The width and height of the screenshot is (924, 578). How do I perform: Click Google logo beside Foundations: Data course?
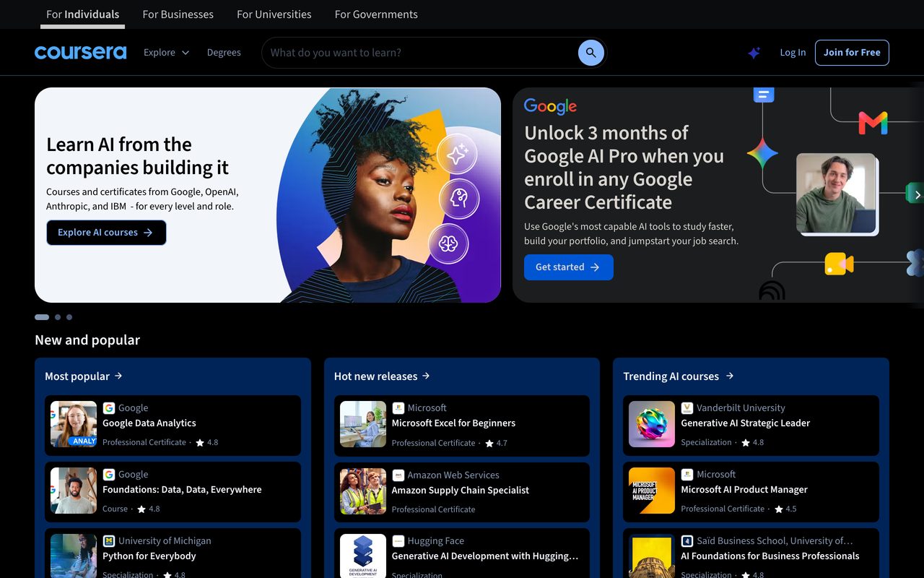(x=109, y=475)
